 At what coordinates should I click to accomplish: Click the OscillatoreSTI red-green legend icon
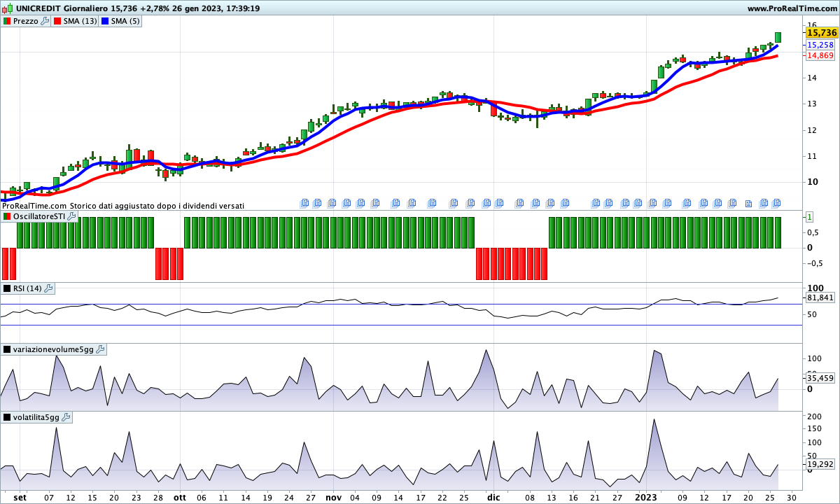tap(7, 217)
